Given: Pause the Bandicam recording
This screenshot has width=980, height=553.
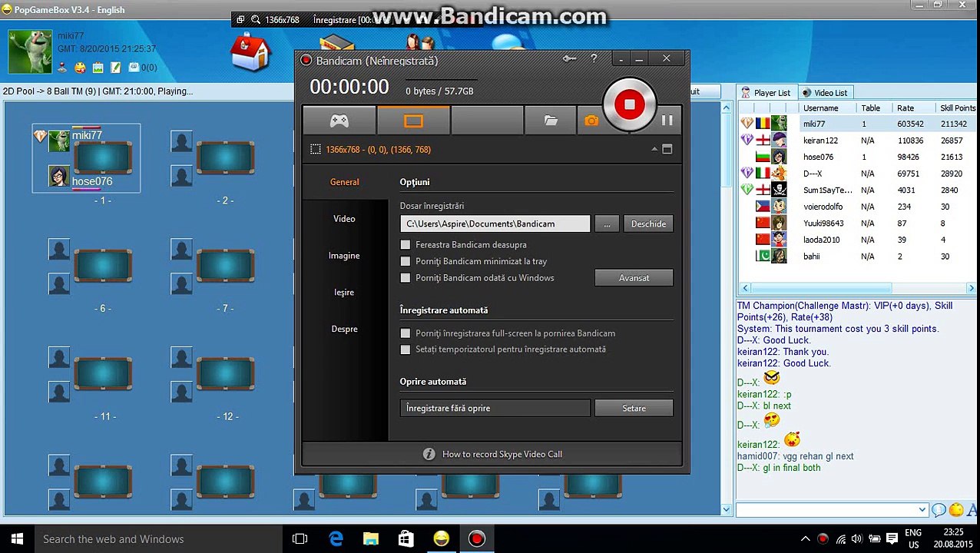Looking at the screenshot, I should pos(667,120).
